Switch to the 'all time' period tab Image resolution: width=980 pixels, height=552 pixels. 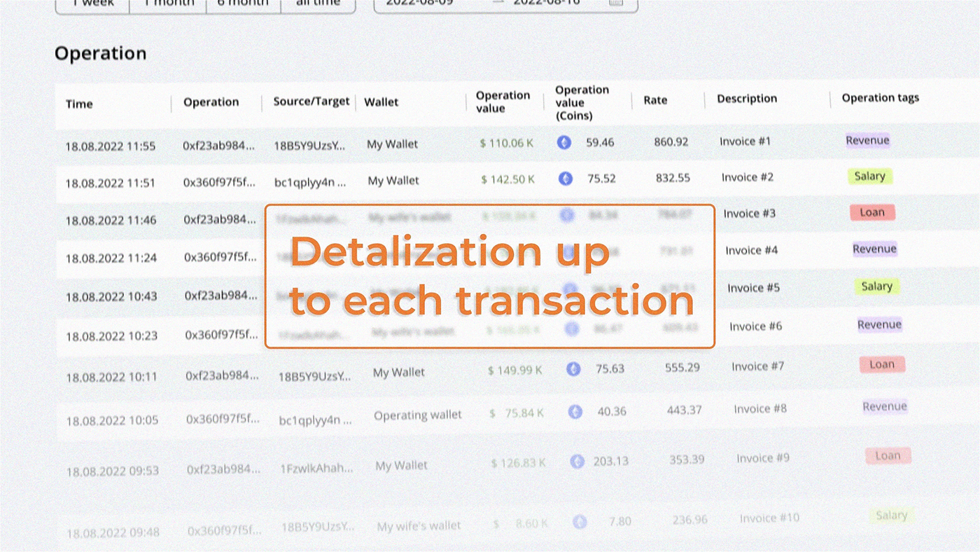317,4
